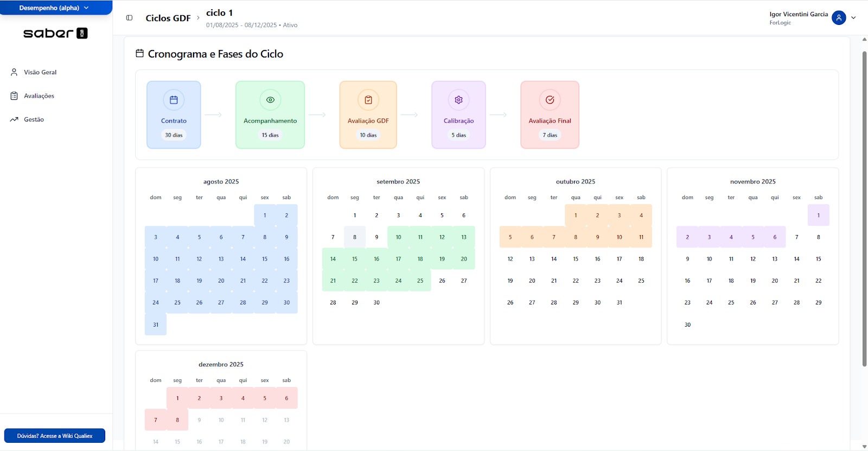Pick September 8 in the setembro calendar
868x451 pixels.
355,237
